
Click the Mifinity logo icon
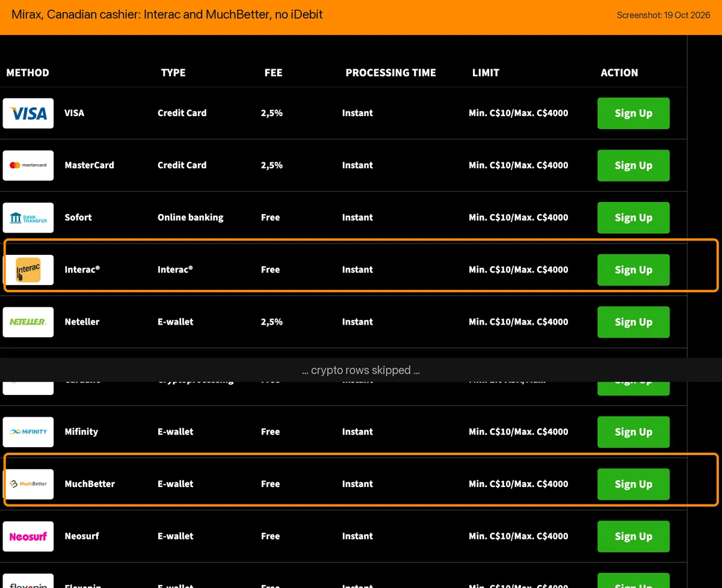pyautogui.click(x=28, y=432)
